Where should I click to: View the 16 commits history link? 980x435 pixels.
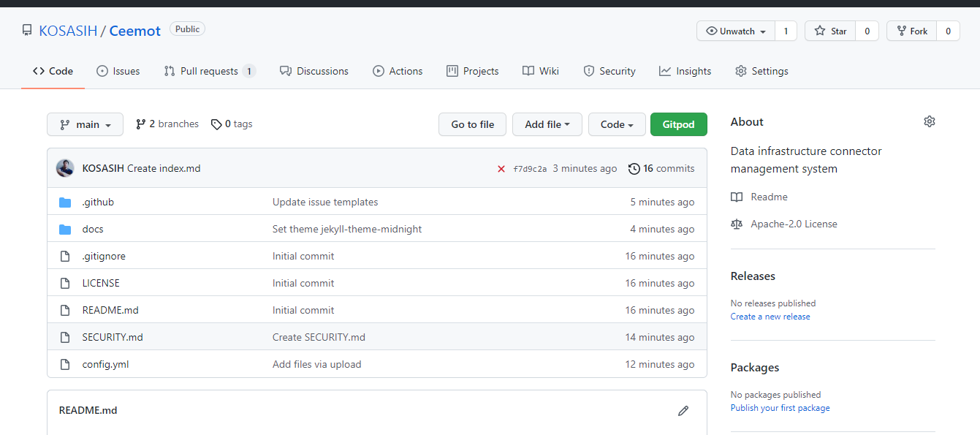661,168
